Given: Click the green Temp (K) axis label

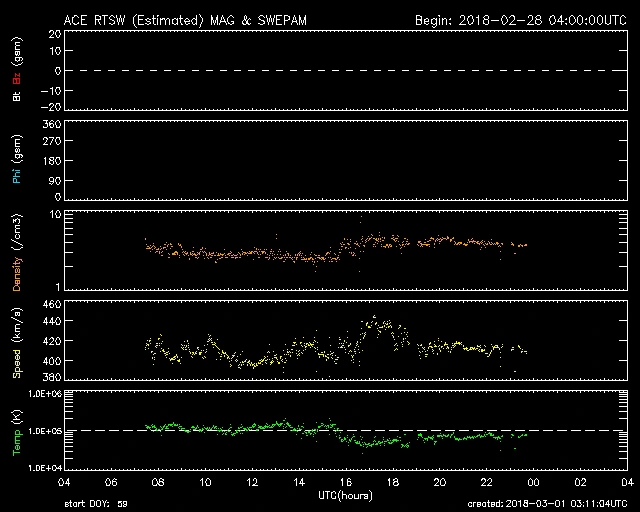Looking at the screenshot, I should tap(15, 430).
